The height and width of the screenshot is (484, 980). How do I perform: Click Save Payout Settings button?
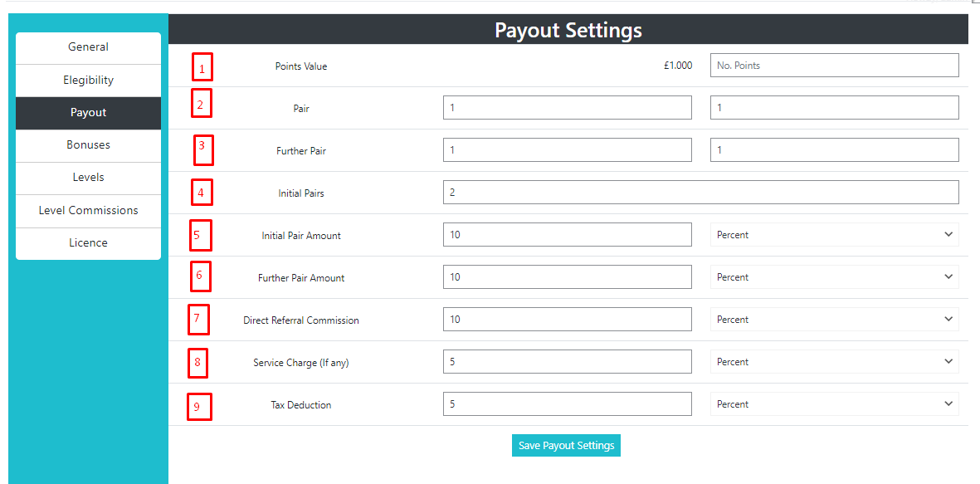pos(566,446)
